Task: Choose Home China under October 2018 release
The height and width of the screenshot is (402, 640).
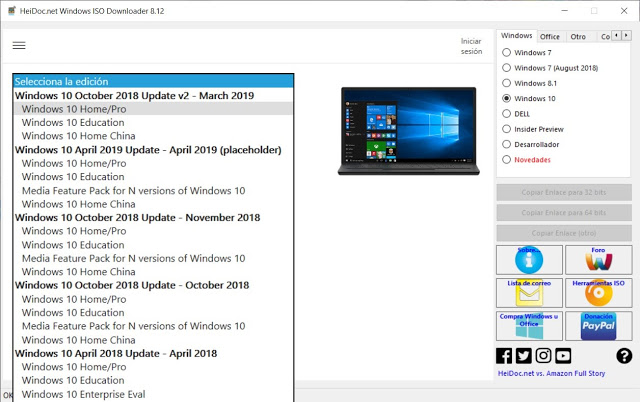Action: pyautogui.click(x=153, y=340)
